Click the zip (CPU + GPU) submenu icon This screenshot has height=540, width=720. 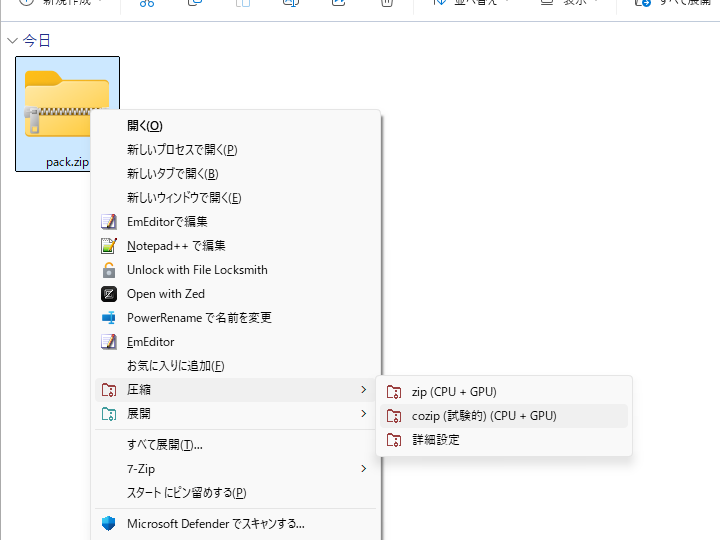(x=394, y=392)
